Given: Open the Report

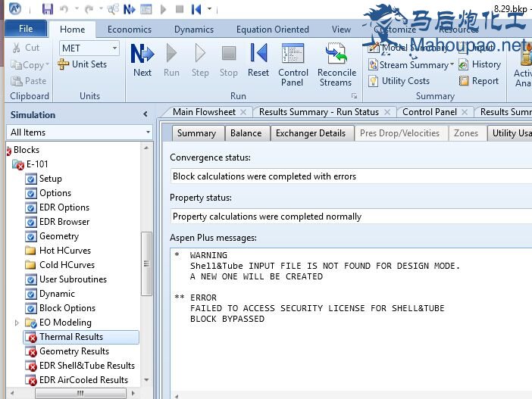Looking at the screenshot, I should 479,81.
